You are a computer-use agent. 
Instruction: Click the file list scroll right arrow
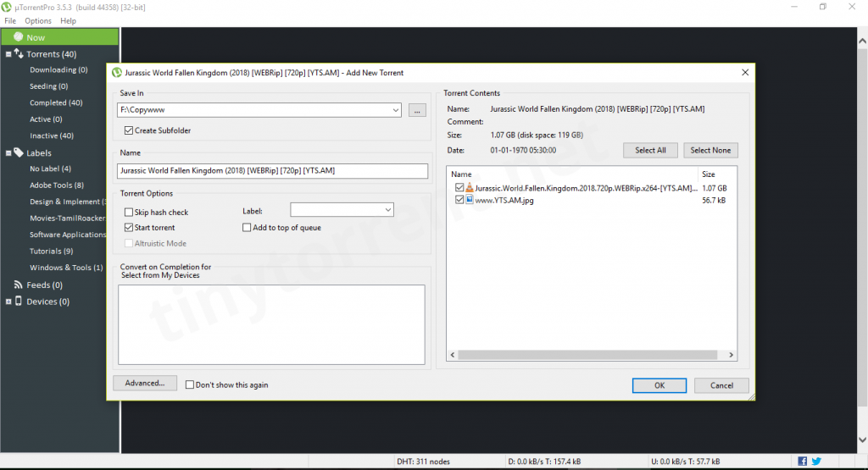[x=731, y=355]
